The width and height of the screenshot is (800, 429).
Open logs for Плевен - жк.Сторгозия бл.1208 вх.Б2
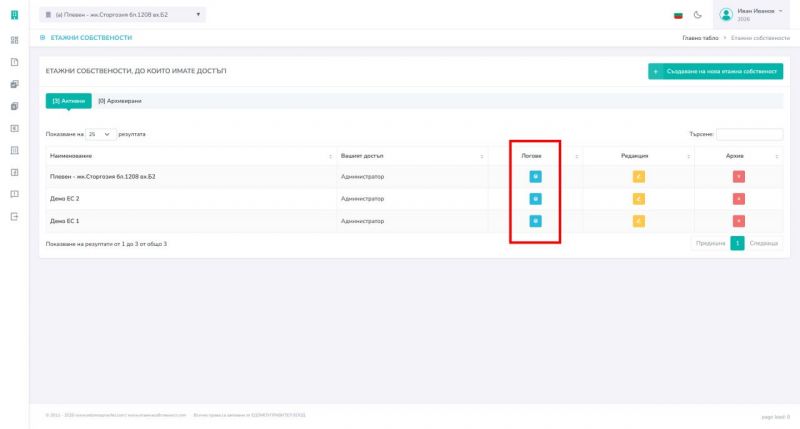coord(535,176)
